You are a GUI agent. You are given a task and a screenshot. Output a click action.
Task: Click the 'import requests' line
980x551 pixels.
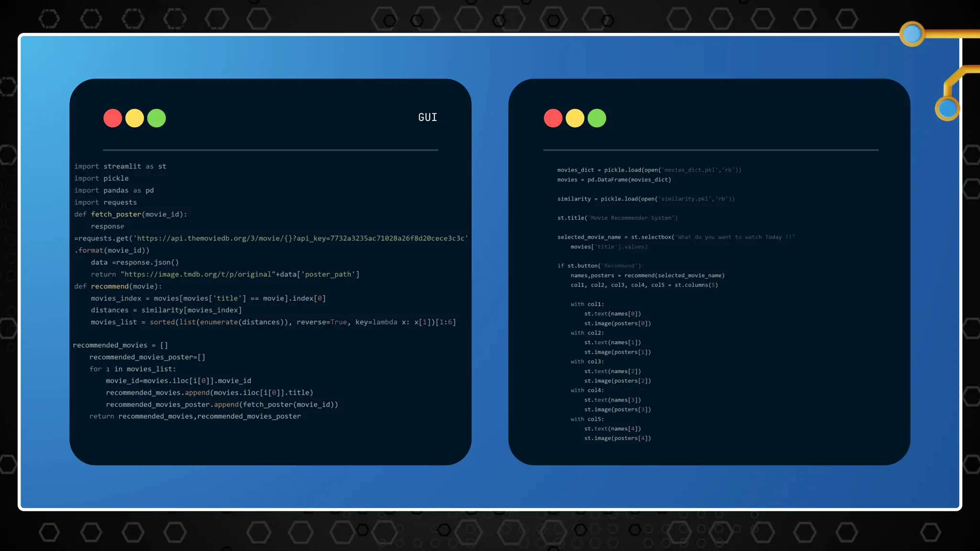[x=105, y=202]
